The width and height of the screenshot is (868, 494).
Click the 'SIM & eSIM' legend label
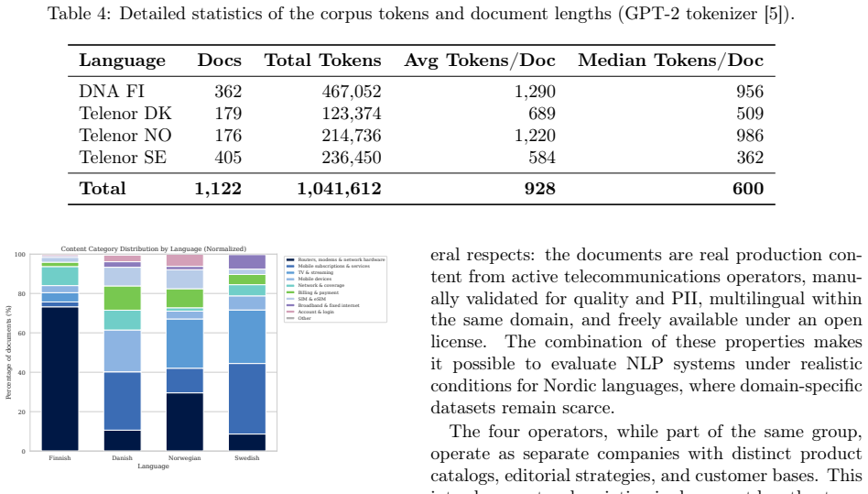click(311, 299)
